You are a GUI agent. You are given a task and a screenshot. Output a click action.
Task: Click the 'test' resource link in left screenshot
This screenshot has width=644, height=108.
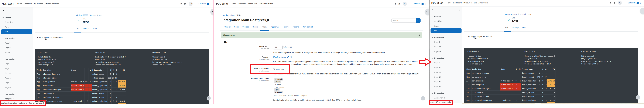[45, 38]
